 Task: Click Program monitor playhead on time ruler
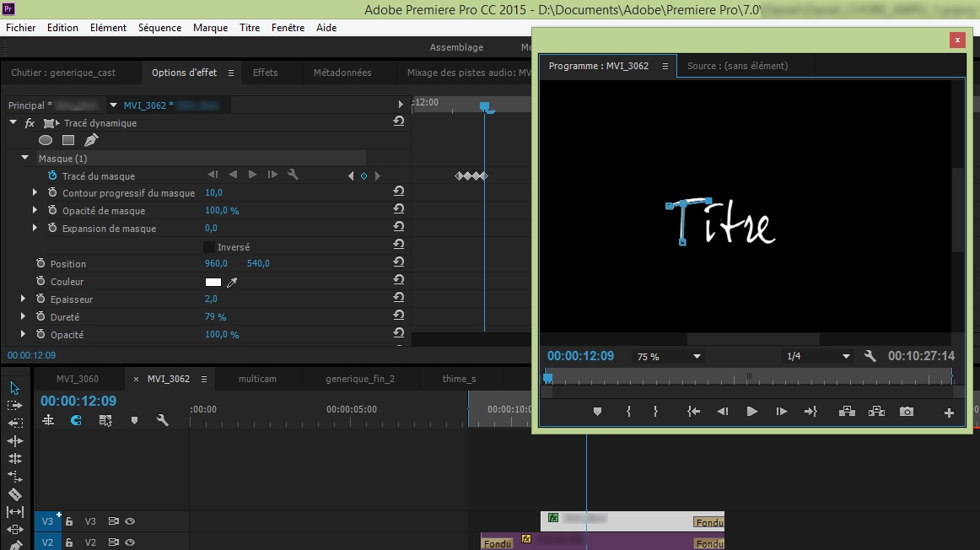click(x=547, y=377)
